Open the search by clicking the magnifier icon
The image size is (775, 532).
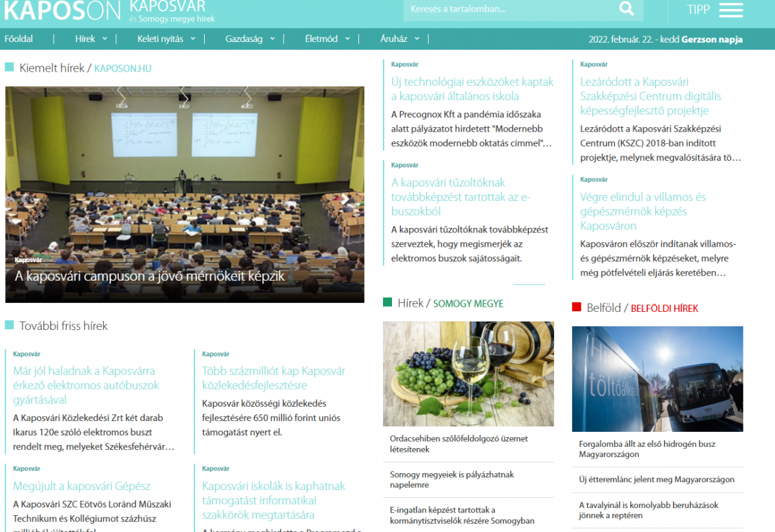click(x=625, y=9)
